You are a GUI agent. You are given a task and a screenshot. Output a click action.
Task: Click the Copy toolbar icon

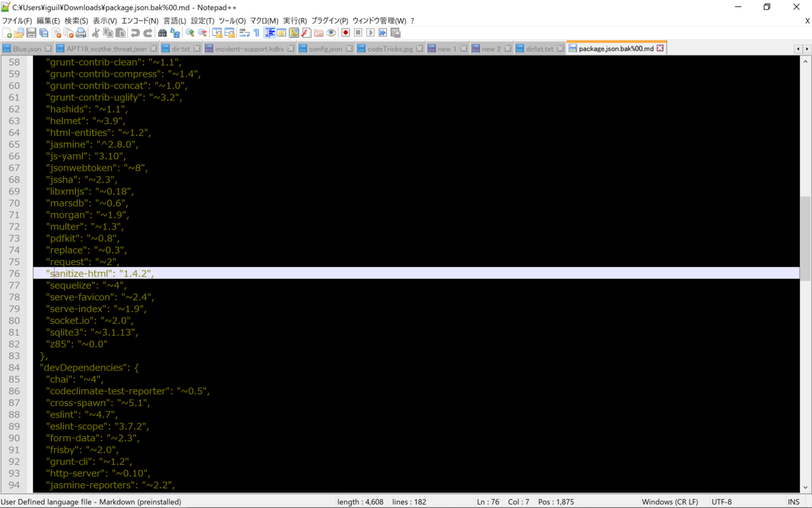pos(108,33)
